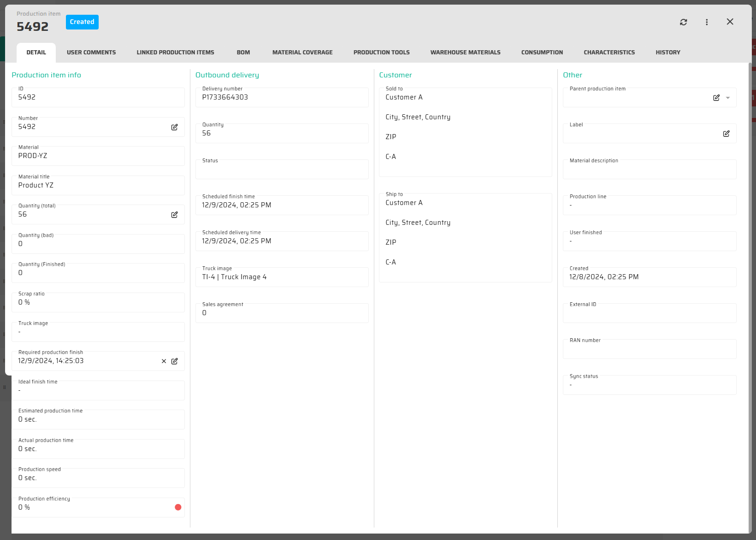The width and height of the screenshot is (756, 540).
Task: Open the three-dot more options menu
Action: pos(707,22)
